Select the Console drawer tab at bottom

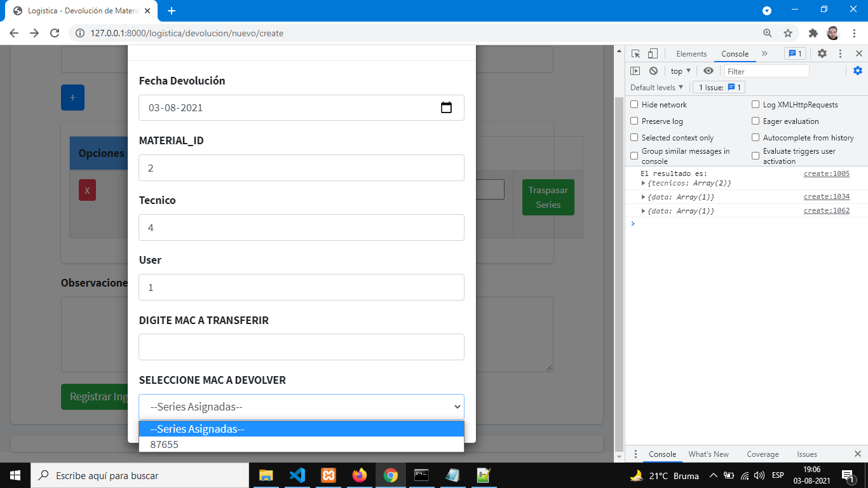tap(662, 454)
